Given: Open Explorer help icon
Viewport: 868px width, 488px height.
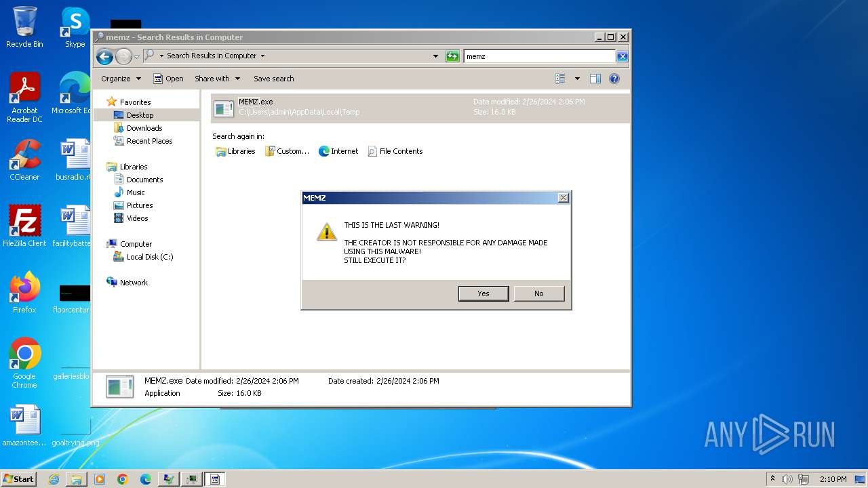Looking at the screenshot, I should [614, 79].
